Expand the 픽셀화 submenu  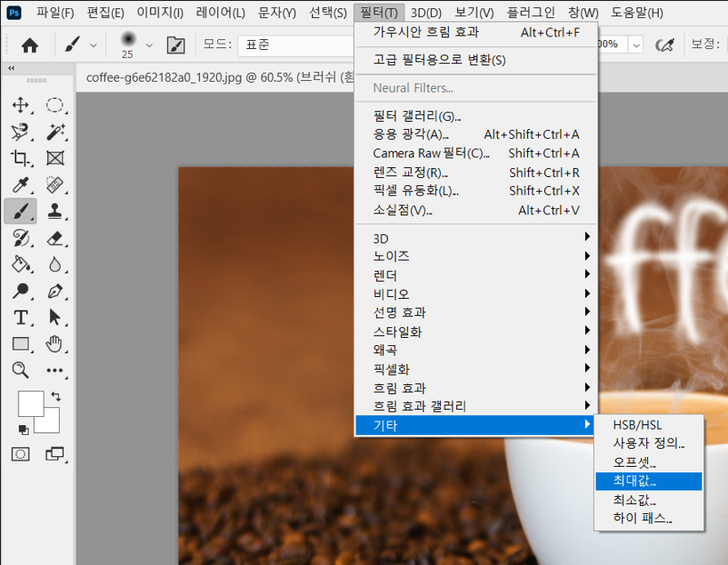tap(476, 369)
